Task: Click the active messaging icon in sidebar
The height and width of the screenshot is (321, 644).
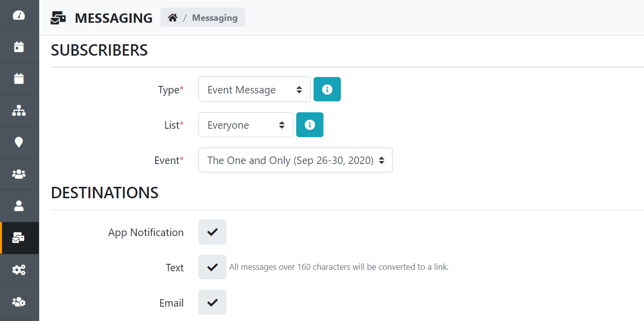Action: (19, 238)
